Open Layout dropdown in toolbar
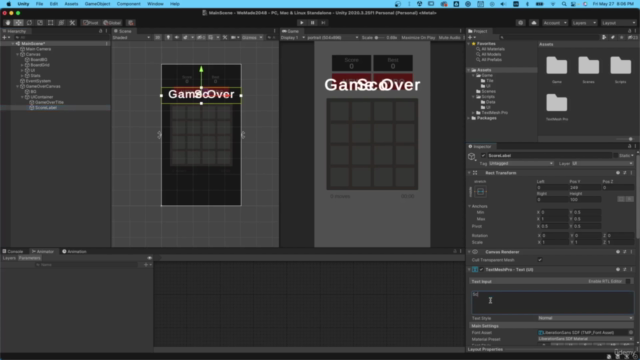The image size is (640, 360). coord(619,23)
